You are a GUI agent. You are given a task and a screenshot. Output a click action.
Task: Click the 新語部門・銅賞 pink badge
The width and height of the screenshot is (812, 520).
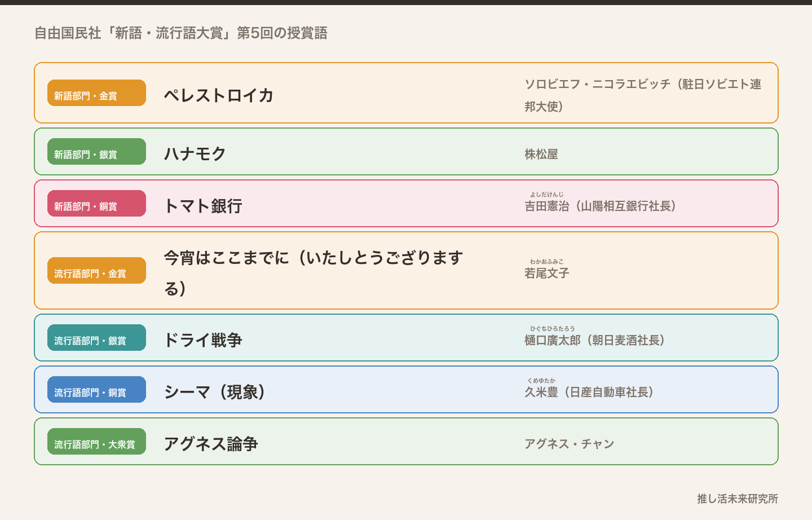point(96,204)
